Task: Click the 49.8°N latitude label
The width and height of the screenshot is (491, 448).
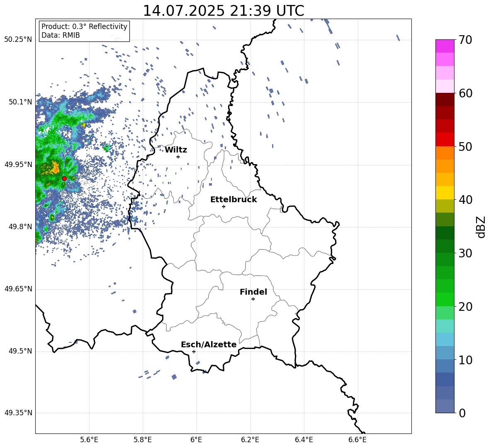Action: (x=20, y=226)
